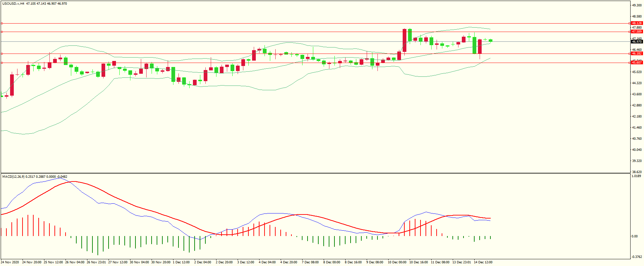The image size is (644, 266).
Task: Select the red 47.589 price tag
Action: point(637,32)
